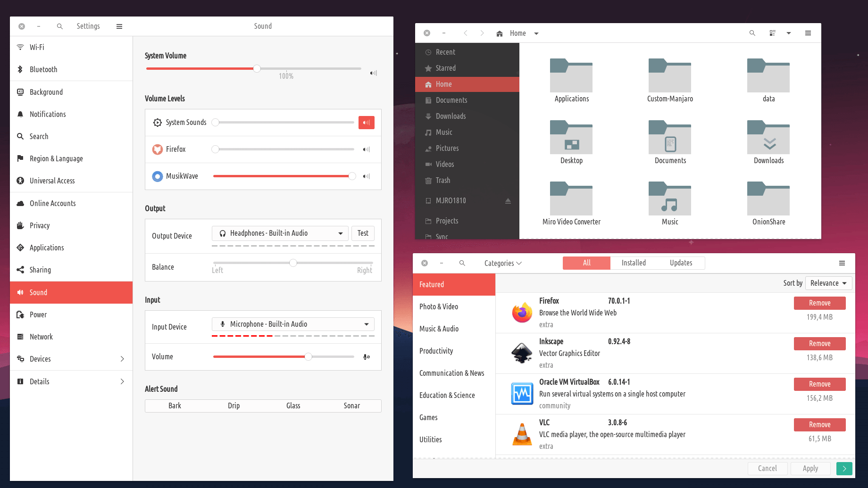This screenshot has width=868, height=488.
Task: Click the file manager search icon
Action: coord(752,33)
